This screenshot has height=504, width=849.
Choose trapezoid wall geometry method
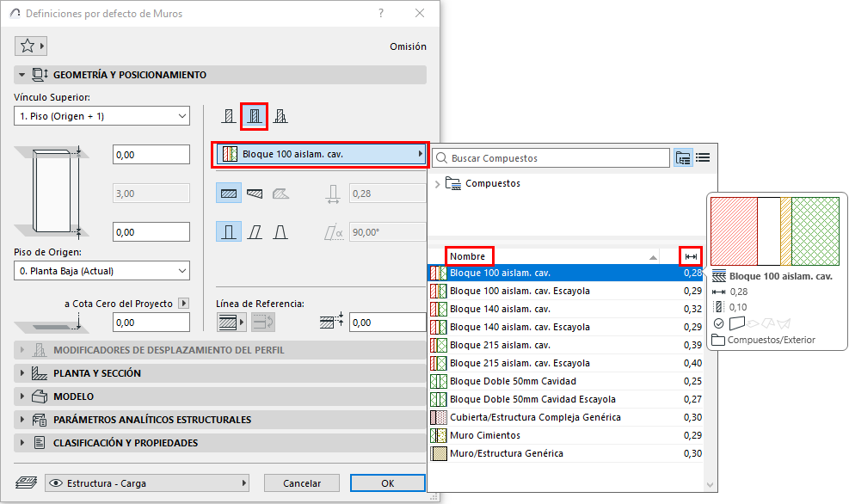pos(255,194)
